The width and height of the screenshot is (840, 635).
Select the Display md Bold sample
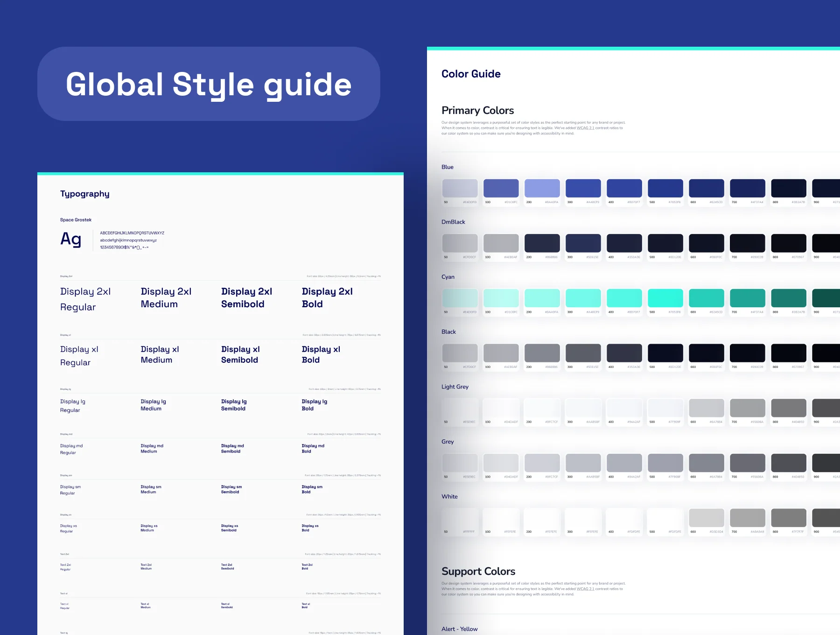click(313, 449)
